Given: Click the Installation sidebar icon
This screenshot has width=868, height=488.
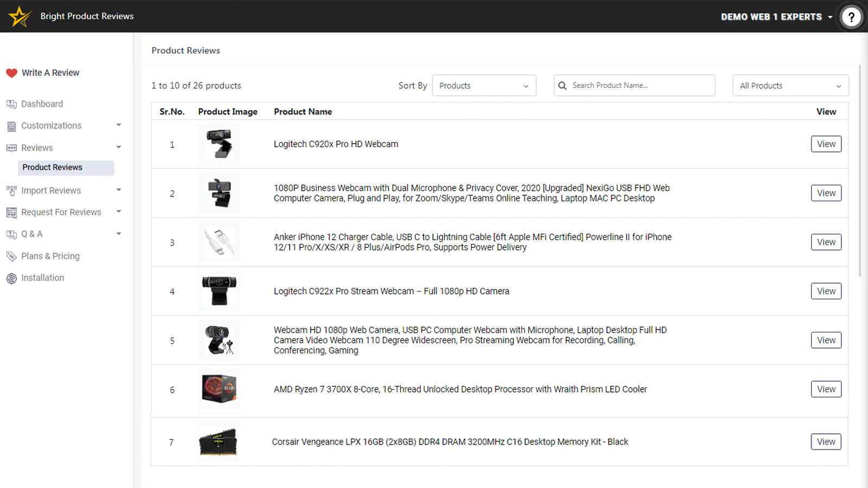Looking at the screenshot, I should tap(11, 278).
